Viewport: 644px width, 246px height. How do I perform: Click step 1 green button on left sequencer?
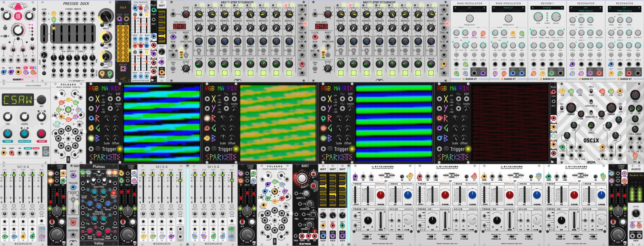point(199,73)
